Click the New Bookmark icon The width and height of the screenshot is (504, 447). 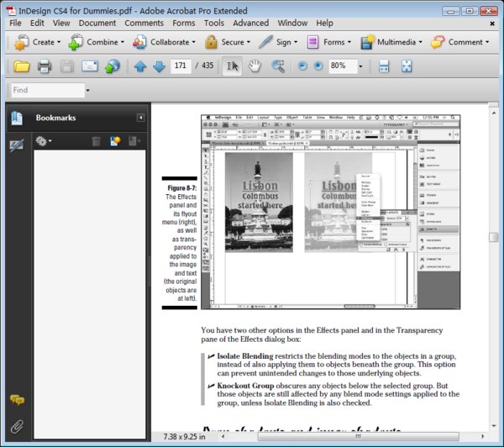pos(115,141)
